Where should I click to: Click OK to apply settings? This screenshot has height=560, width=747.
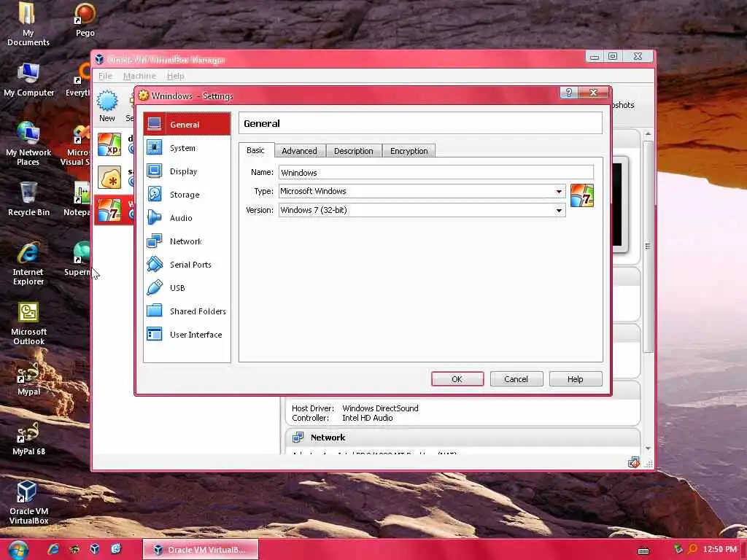click(x=457, y=379)
